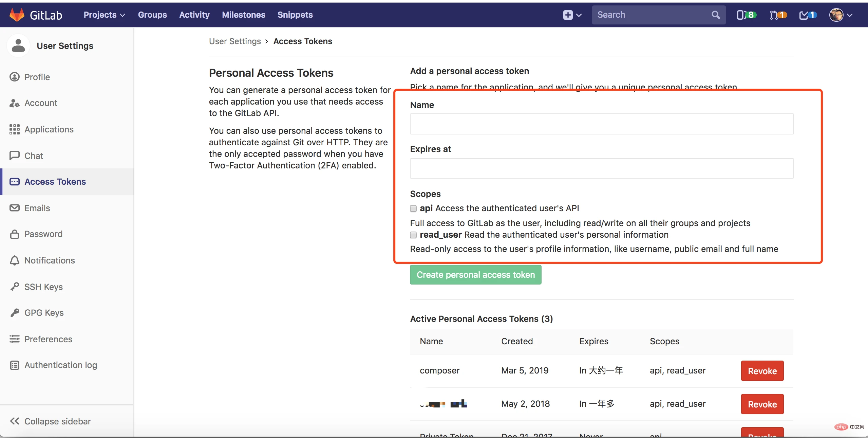This screenshot has height=438, width=868.
Task: Open the Notifications settings label
Action: 50,260
